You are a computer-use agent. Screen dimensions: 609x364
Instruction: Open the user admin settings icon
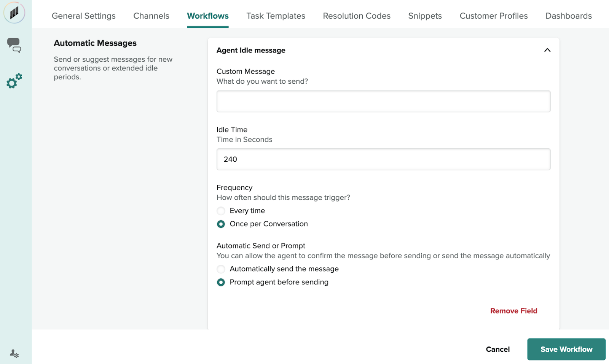tap(14, 353)
